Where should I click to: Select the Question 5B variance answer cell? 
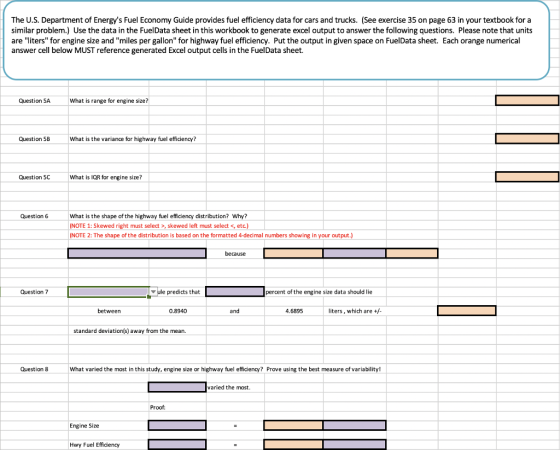(x=527, y=139)
